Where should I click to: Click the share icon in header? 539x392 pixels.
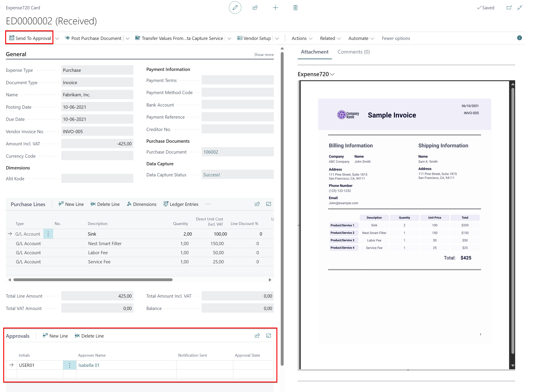pyautogui.click(x=255, y=8)
